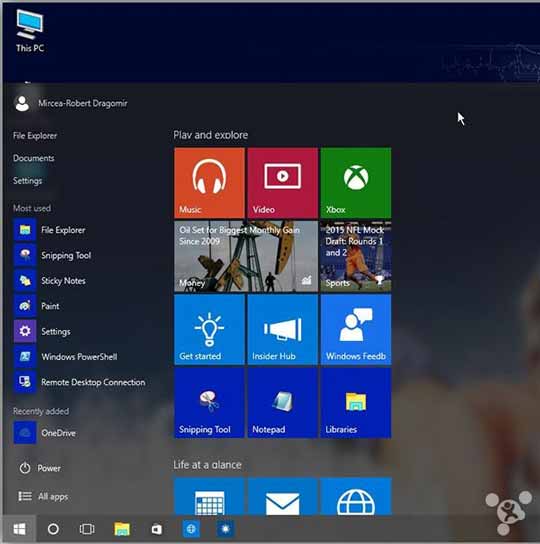Image resolution: width=540 pixels, height=544 pixels.
Task: Open the Sports news tile
Action: tap(356, 256)
